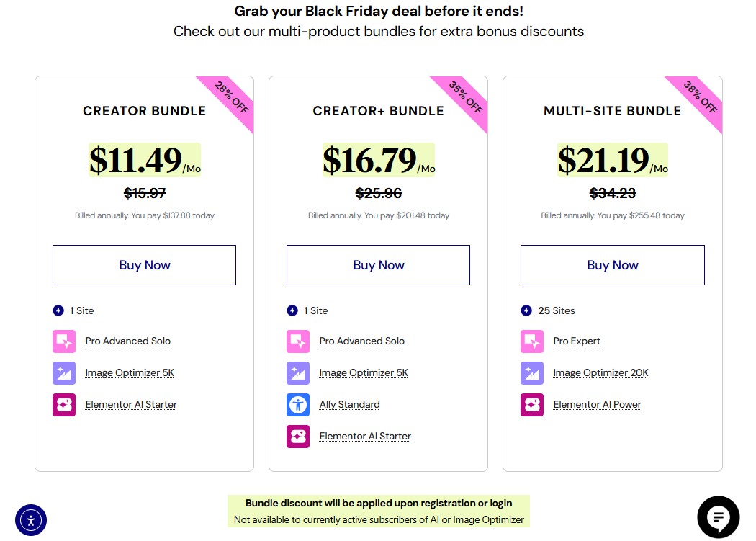
Task: Select the Pro Expert icon in Multi-Site Bundle
Action: (531, 341)
